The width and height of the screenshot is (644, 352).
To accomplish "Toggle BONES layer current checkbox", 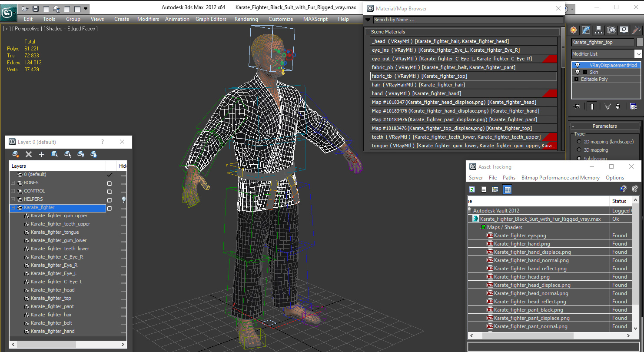I will tap(109, 183).
